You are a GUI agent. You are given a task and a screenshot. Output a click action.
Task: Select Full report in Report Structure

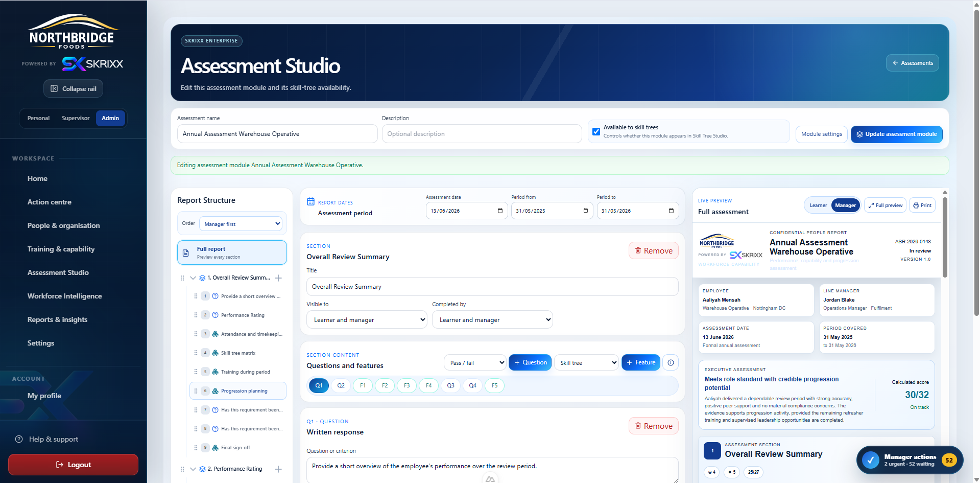pyautogui.click(x=232, y=252)
